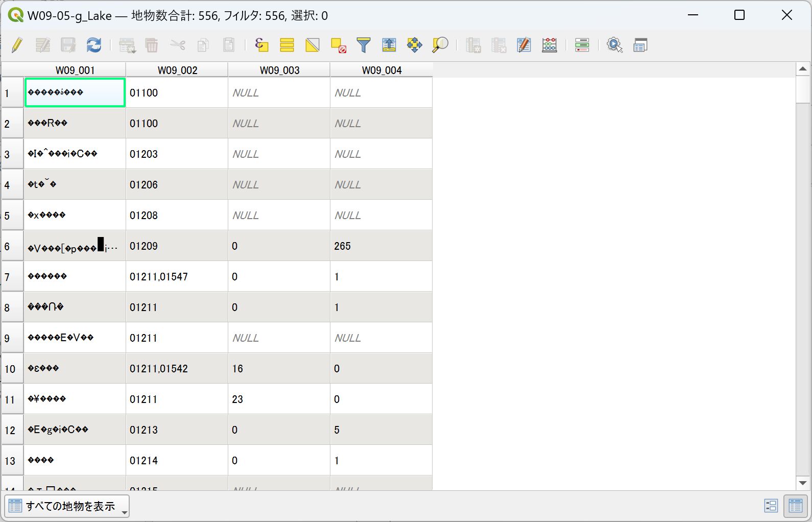Switch to table view
This screenshot has width=812, height=522.
click(796, 506)
